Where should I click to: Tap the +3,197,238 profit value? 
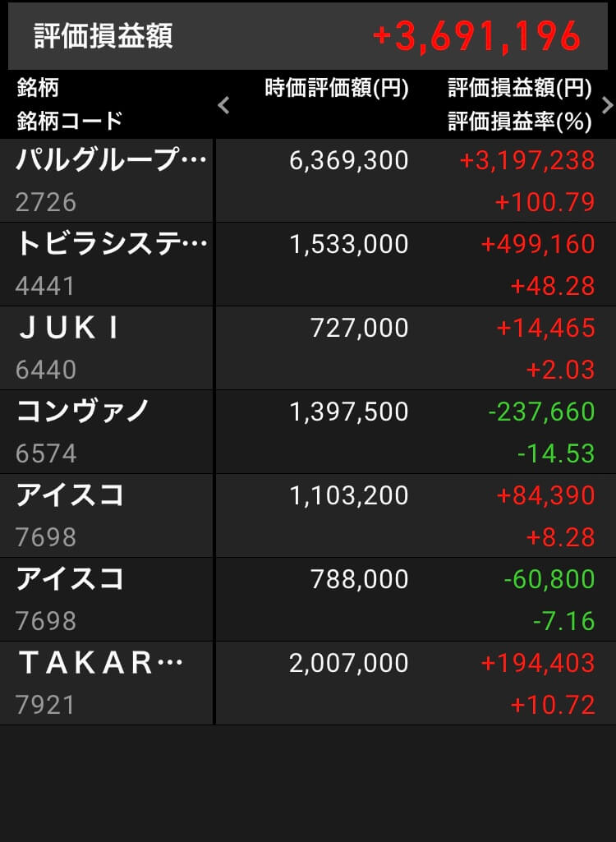(527, 160)
